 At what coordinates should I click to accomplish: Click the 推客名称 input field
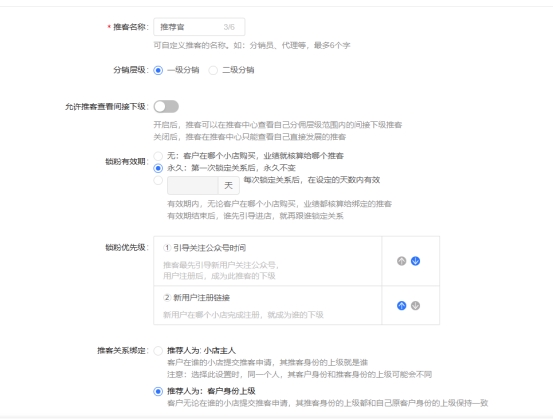coord(199,27)
